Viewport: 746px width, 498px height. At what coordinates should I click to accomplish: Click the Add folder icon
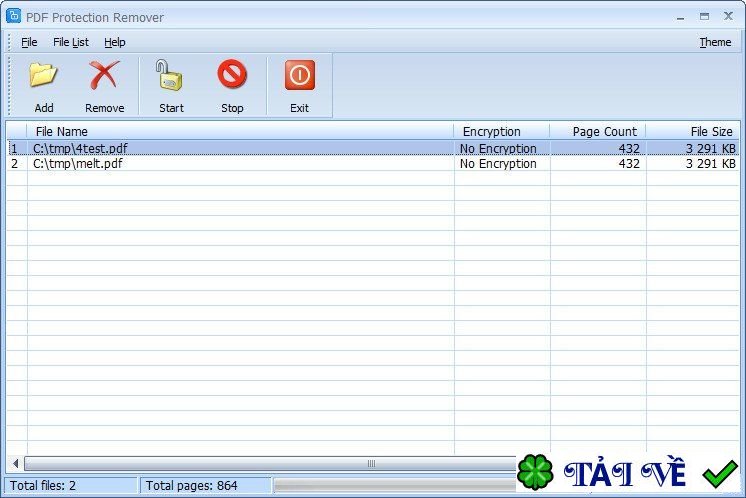(43, 76)
